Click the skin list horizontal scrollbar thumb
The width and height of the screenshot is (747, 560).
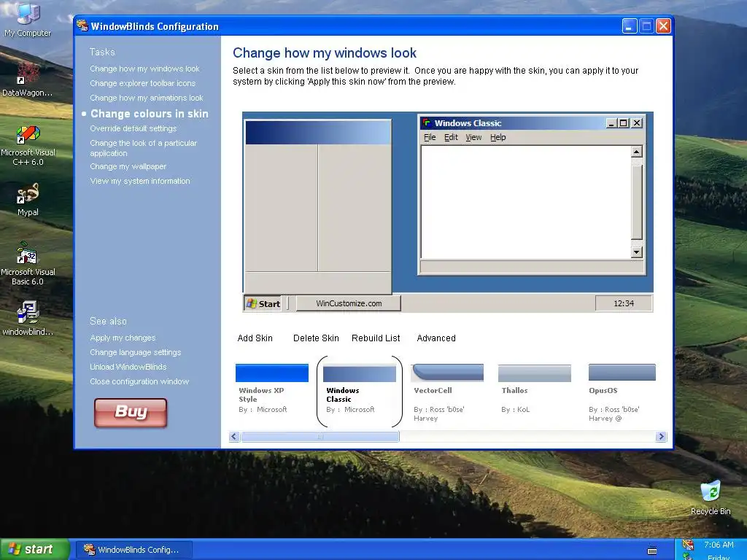(320, 436)
